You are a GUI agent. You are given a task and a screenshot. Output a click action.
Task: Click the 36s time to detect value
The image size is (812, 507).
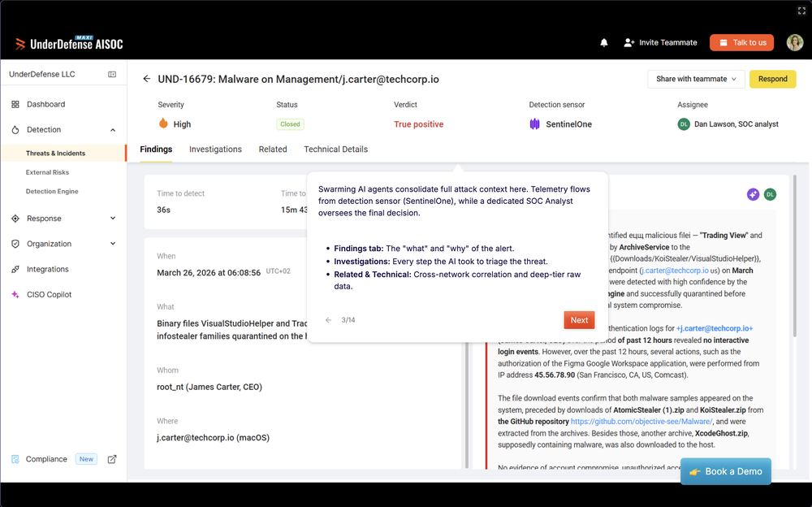tap(164, 210)
